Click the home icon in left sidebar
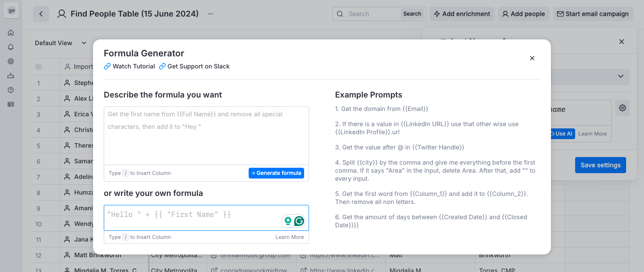644x272 pixels. click(x=11, y=33)
